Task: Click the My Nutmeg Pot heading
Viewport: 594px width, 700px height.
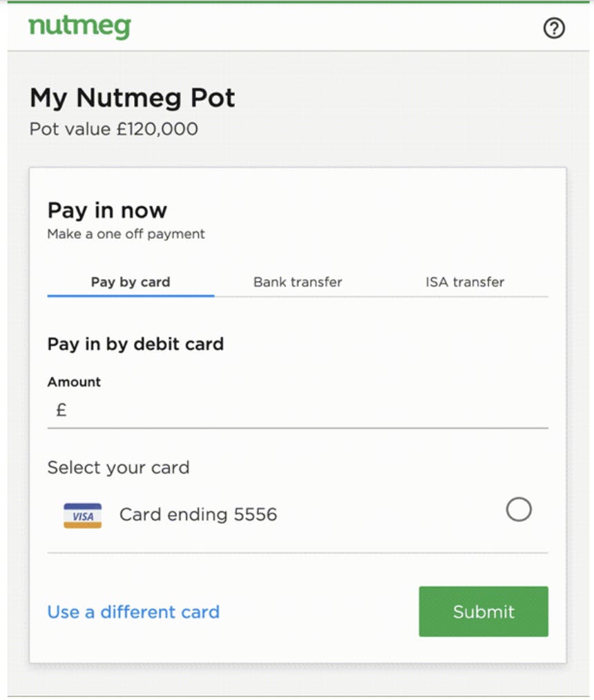Action: click(x=132, y=98)
